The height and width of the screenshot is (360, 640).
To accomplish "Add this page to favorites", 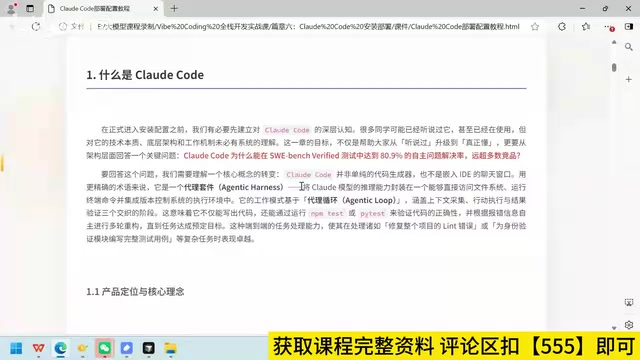I will click(535, 27).
